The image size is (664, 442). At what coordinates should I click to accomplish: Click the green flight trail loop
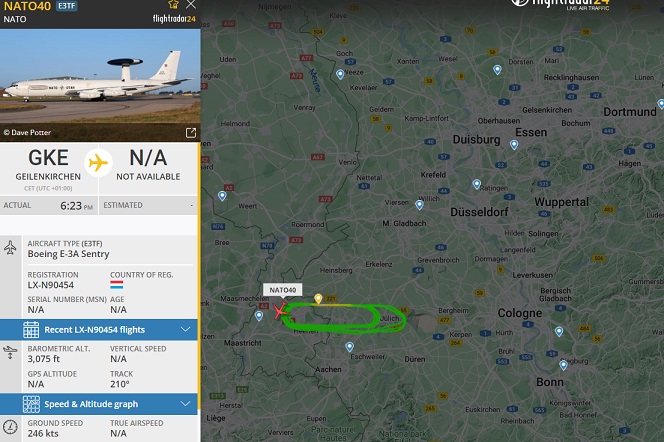tap(344, 318)
